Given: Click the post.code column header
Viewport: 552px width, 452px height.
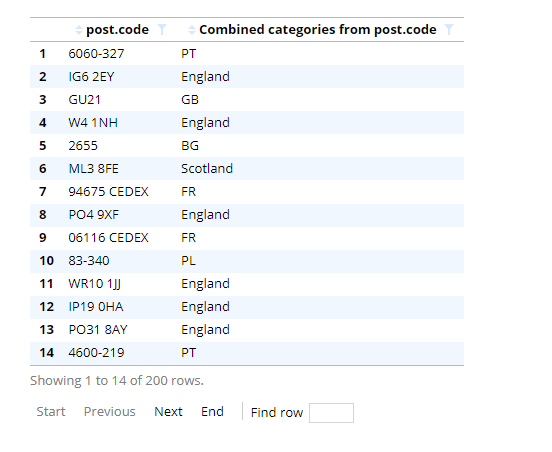Looking at the screenshot, I should click(117, 30).
